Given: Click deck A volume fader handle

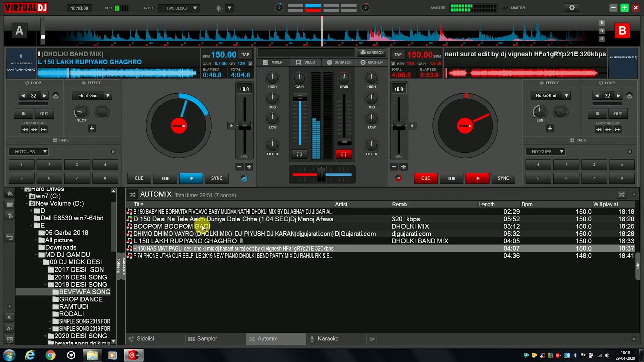Looking at the screenshot, I should 300,97.
